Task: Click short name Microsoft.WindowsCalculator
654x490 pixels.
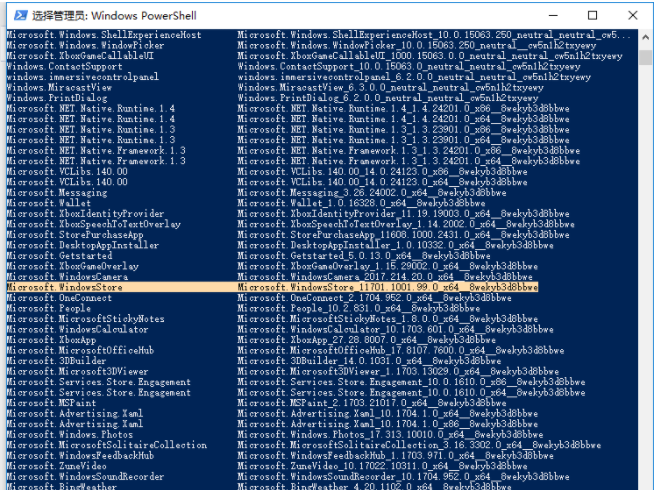Action: click(x=78, y=329)
